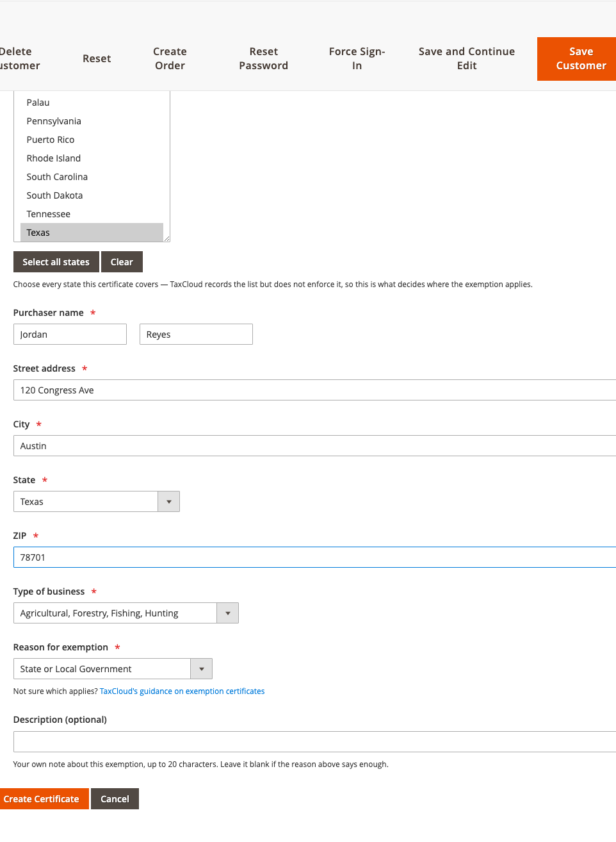Click the Cancel button

click(115, 799)
